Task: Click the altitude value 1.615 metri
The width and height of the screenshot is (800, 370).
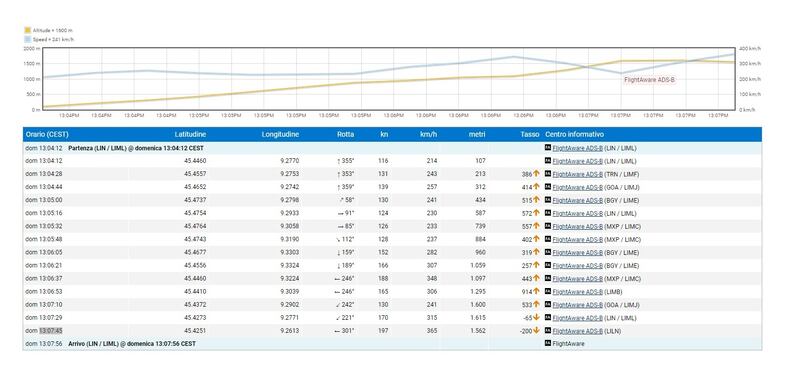Action: 478,317
